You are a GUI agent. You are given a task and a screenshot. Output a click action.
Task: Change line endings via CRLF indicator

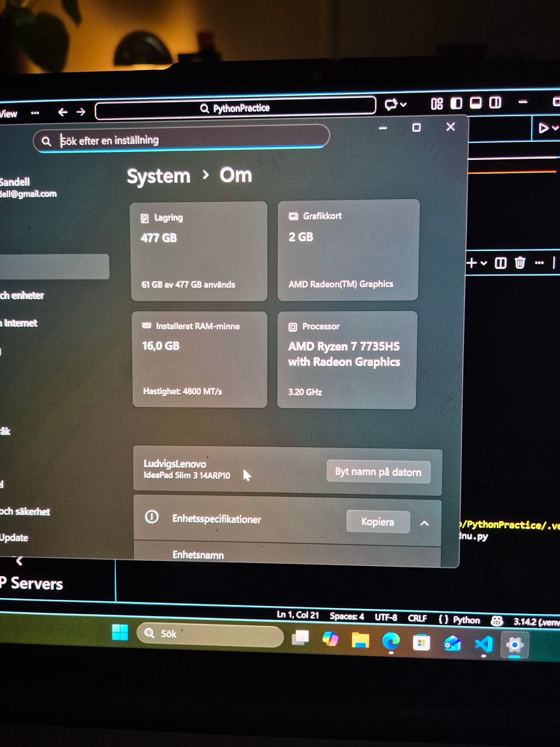(417, 618)
